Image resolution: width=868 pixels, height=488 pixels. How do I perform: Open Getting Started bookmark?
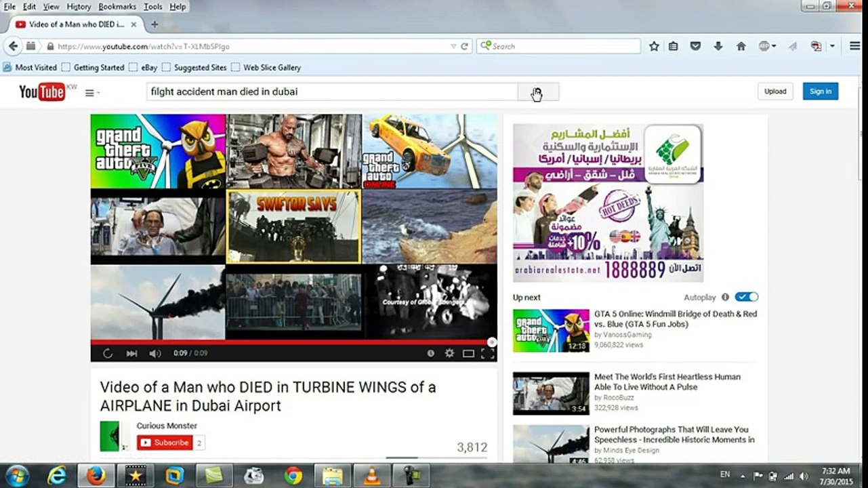93,67
